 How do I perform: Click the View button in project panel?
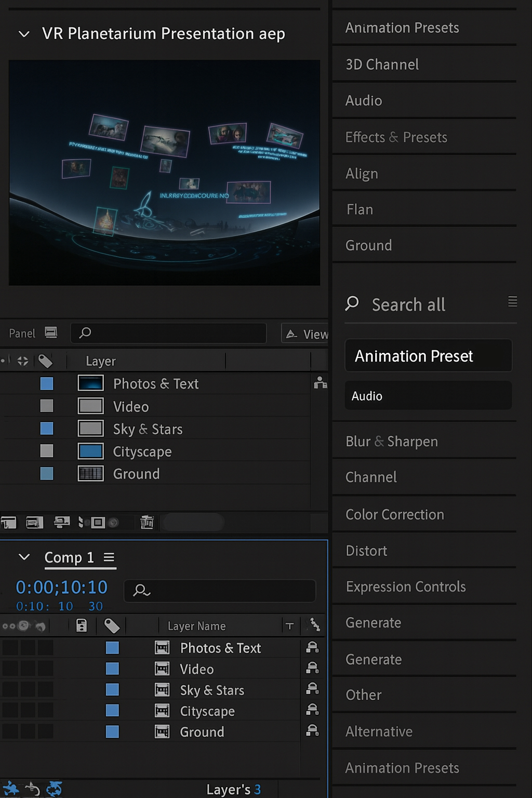[x=307, y=334]
